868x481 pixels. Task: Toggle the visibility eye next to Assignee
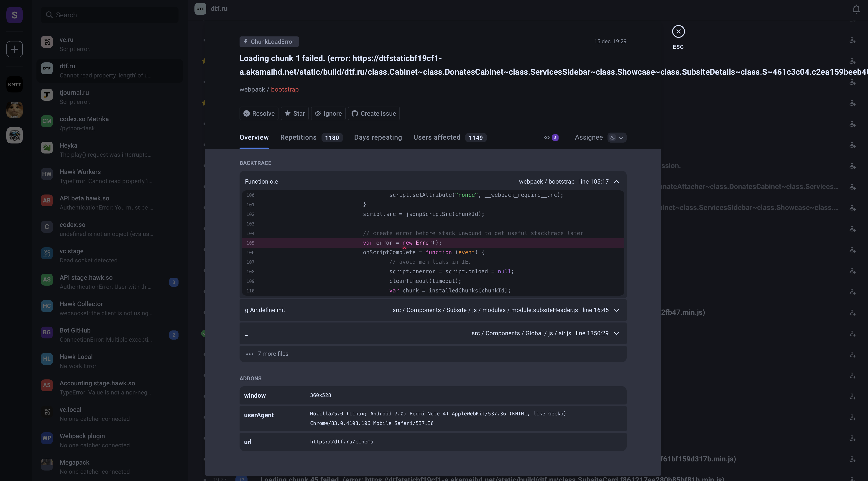(x=546, y=137)
